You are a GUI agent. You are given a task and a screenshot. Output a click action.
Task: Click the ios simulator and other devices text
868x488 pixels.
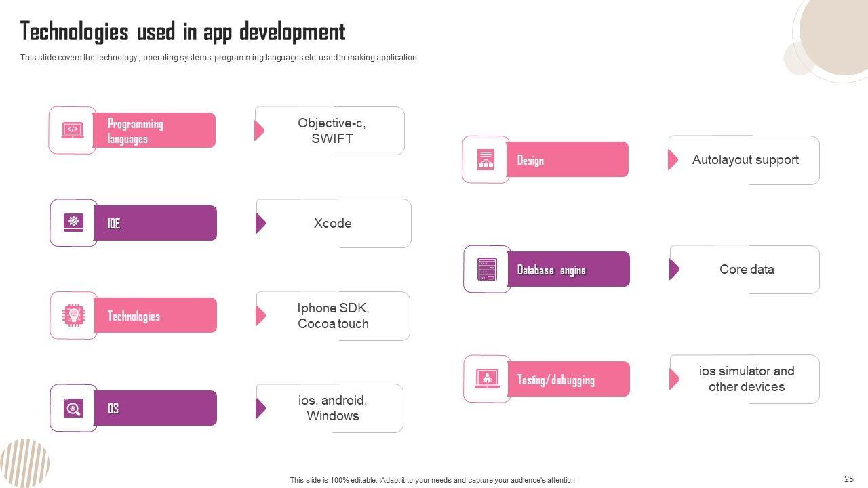[x=747, y=379]
